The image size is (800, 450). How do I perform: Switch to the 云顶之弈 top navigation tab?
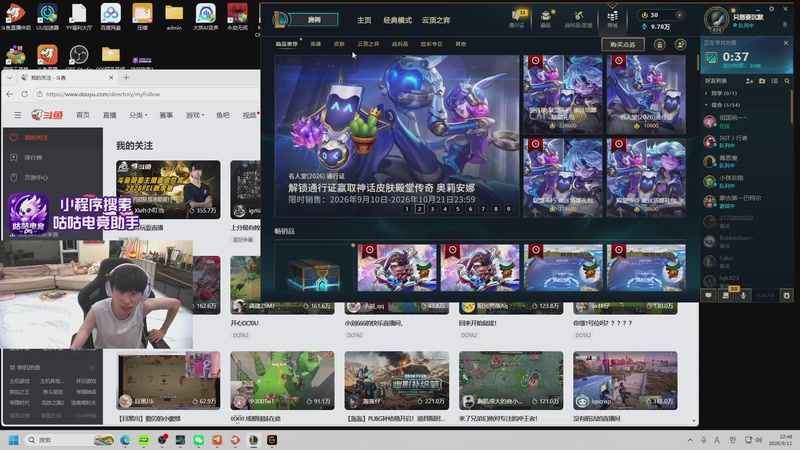436,20
